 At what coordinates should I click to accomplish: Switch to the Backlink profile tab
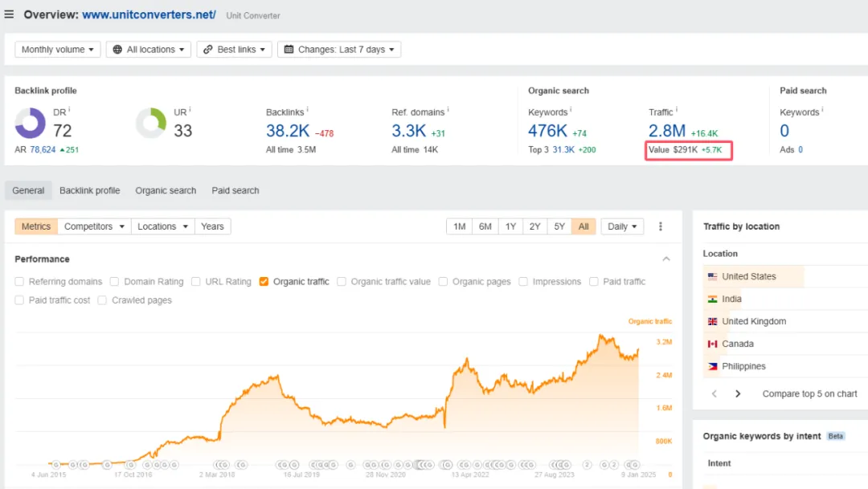pyautogui.click(x=90, y=190)
